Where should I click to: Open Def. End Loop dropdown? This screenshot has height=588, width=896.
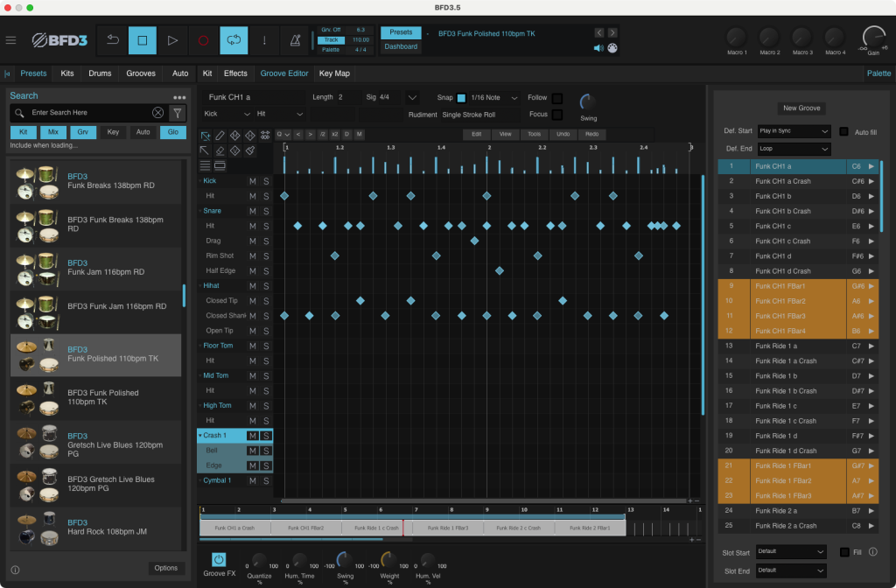click(x=794, y=149)
